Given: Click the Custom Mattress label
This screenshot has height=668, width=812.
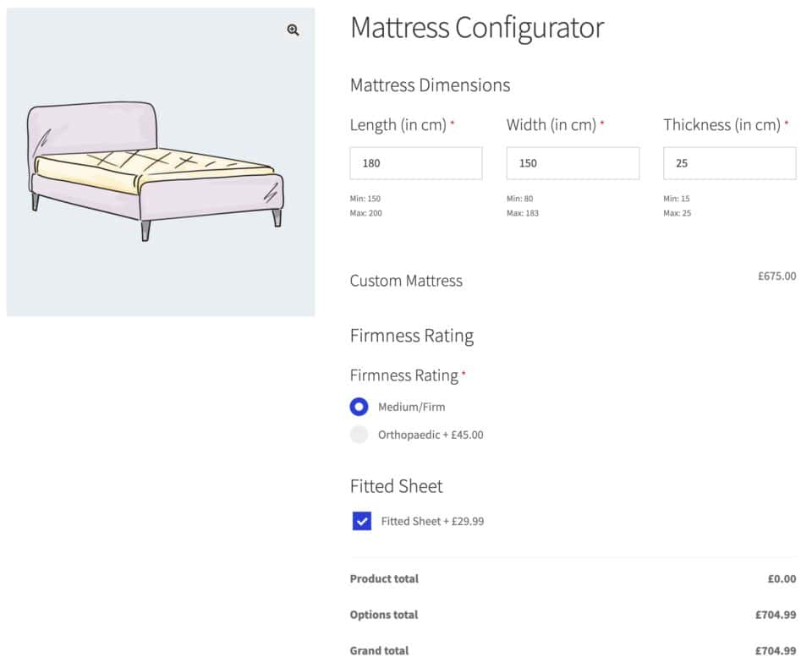Looking at the screenshot, I should click(x=406, y=281).
